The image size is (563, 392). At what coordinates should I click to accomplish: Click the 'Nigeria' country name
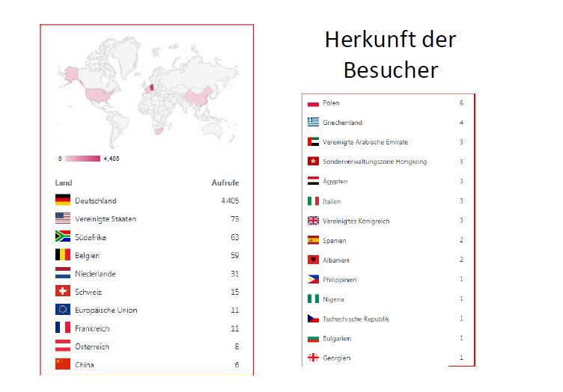(333, 299)
